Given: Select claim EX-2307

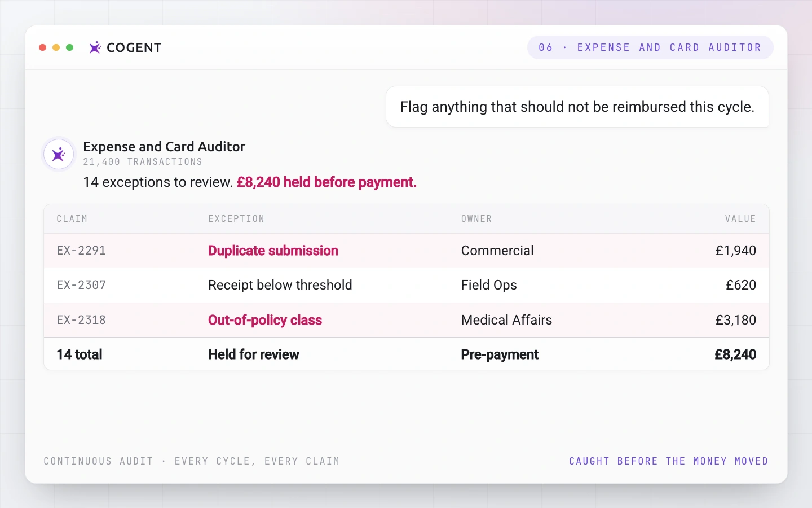Looking at the screenshot, I should pyautogui.click(x=81, y=285).
